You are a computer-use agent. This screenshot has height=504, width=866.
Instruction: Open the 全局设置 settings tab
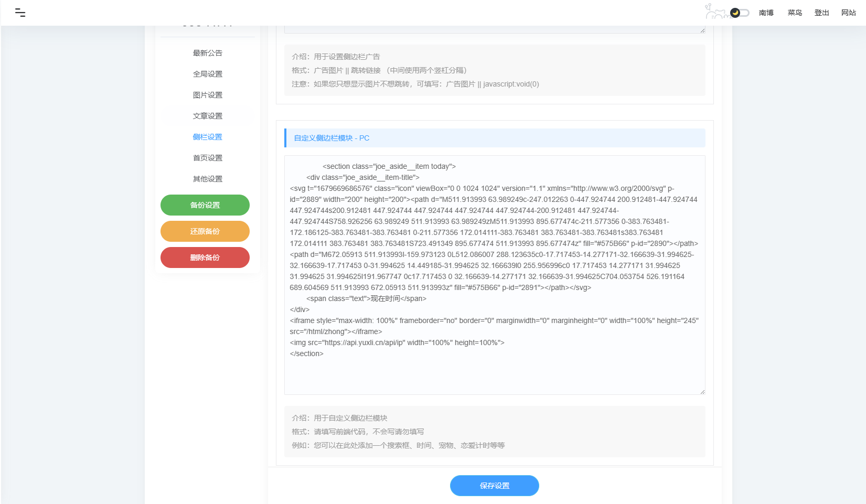(x=208, y=73)
